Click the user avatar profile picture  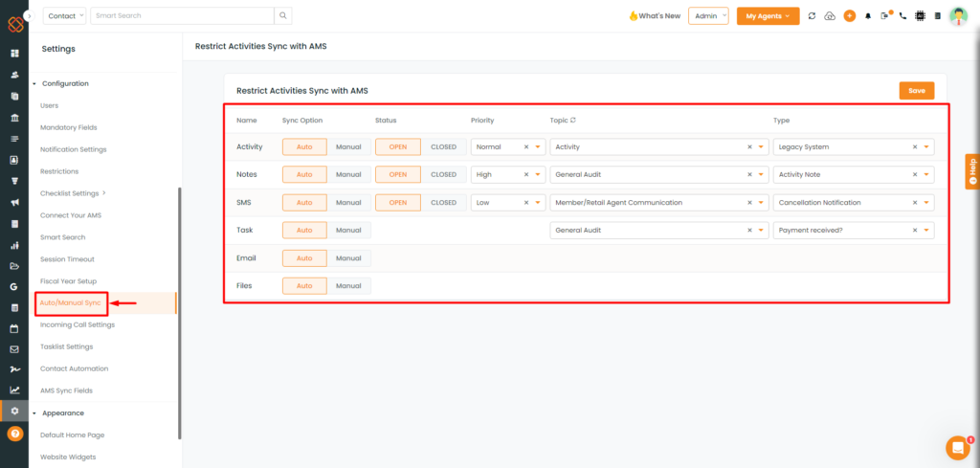(x=958, y=16)
